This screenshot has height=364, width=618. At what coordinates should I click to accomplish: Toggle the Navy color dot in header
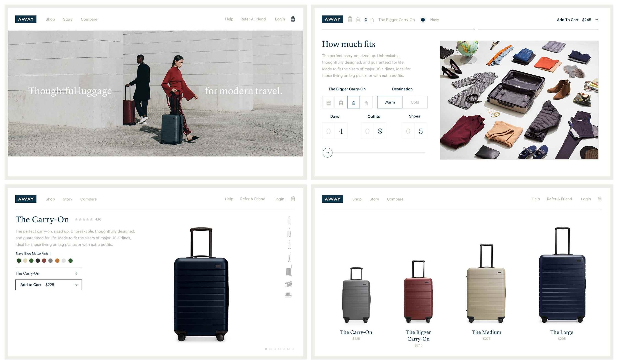point(423,20)
